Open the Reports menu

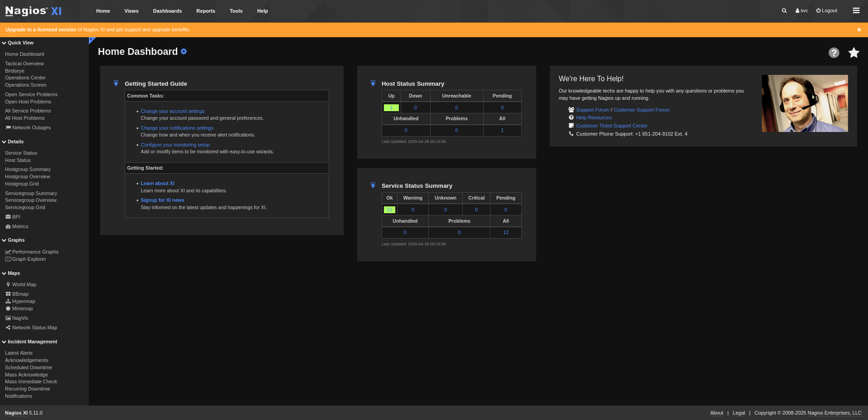pos(206,11)
